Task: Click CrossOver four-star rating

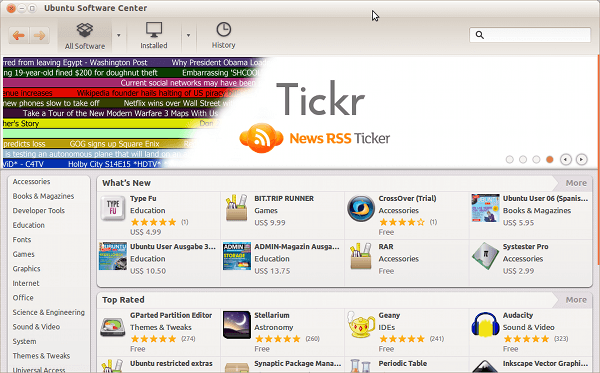Action: [x=402, y=222]
